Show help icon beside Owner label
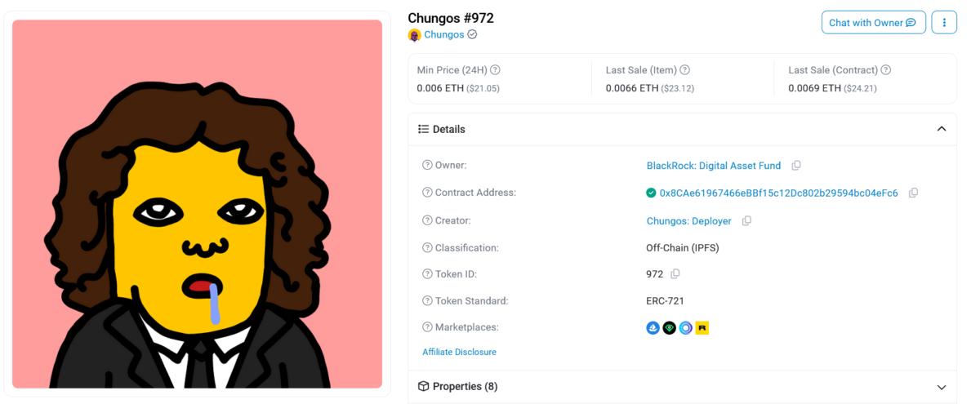Viewport: 980px width, 404px height. (x=427, y=166)
